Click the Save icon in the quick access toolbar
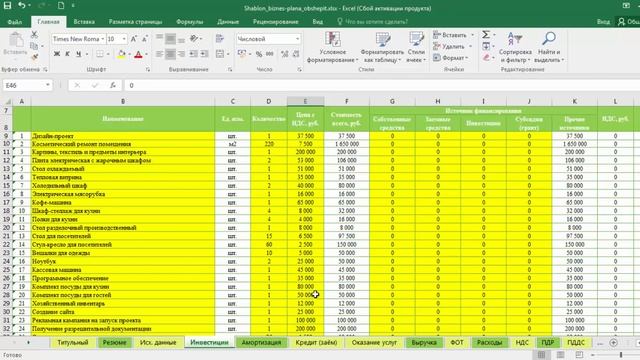The image size is (640, 360). (7, 5)
